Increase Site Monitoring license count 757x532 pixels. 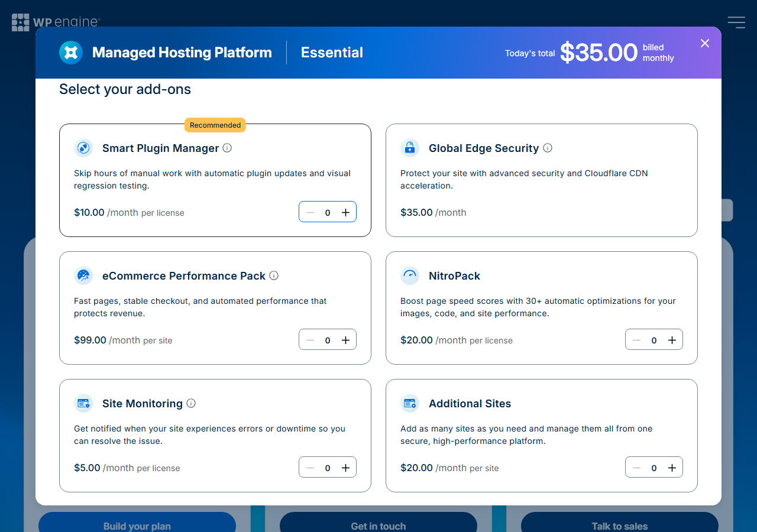coord(346,468)
